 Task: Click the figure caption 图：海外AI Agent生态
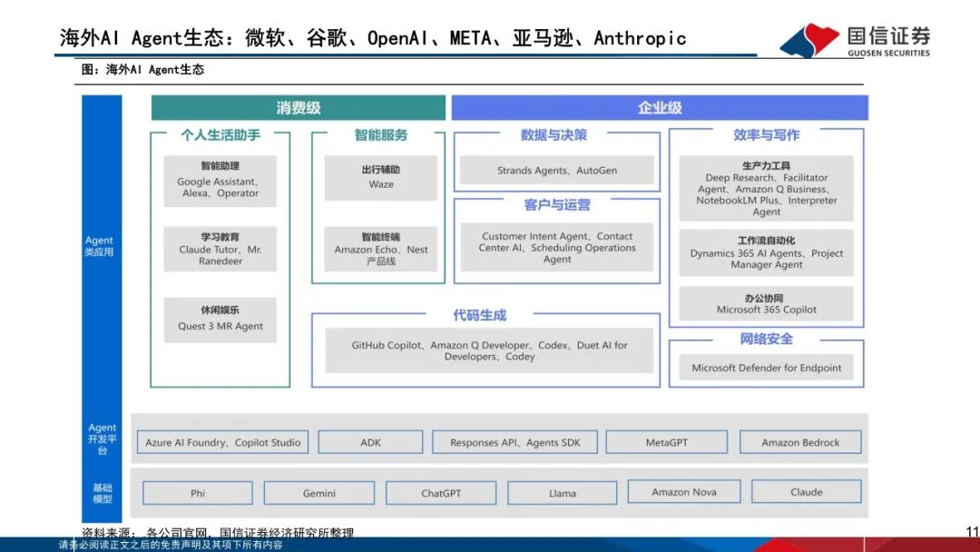[142, 69]
